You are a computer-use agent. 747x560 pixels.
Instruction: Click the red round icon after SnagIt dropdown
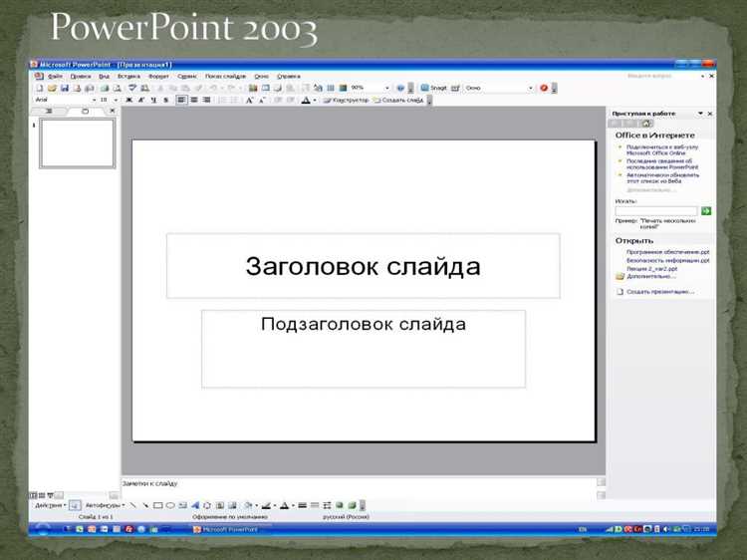[544, 88]
